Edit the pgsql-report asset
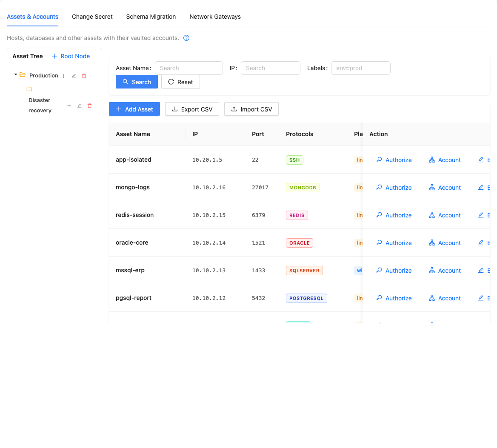The width and height of the screenshot is (497, 448). click(x=484, y=298)
